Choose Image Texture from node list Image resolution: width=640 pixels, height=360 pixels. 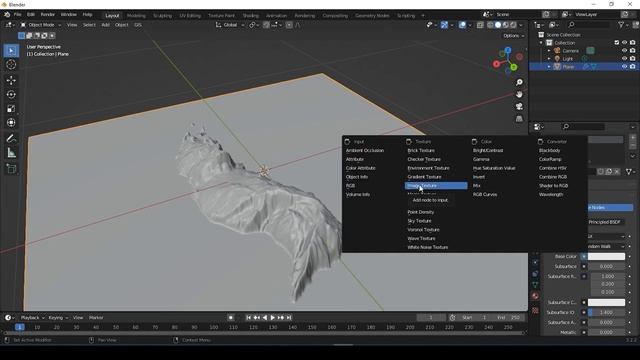[436, 186]
